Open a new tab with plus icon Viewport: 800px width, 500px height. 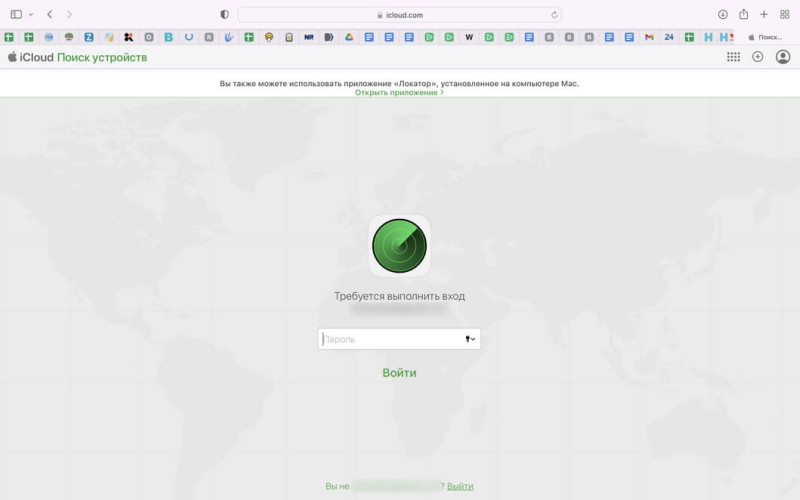(x=764, y=15)
